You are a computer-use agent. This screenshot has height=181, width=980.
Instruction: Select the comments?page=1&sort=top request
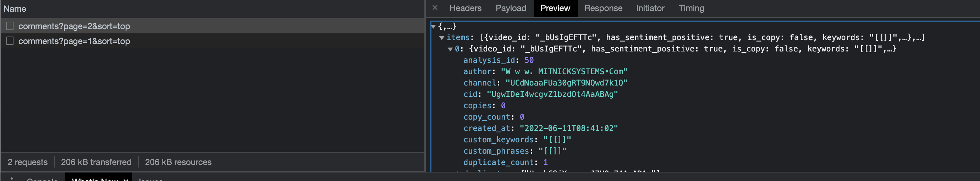pyautogui.click(x=212, y=41)
